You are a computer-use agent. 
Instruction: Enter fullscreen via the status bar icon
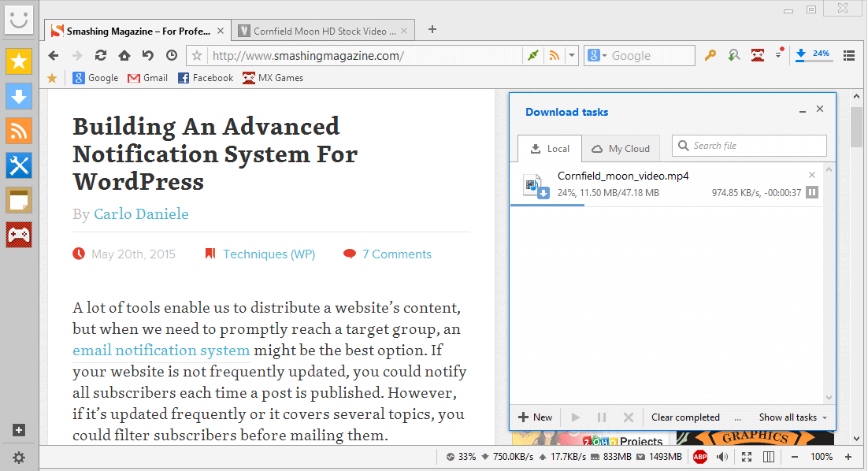[746, 457]
